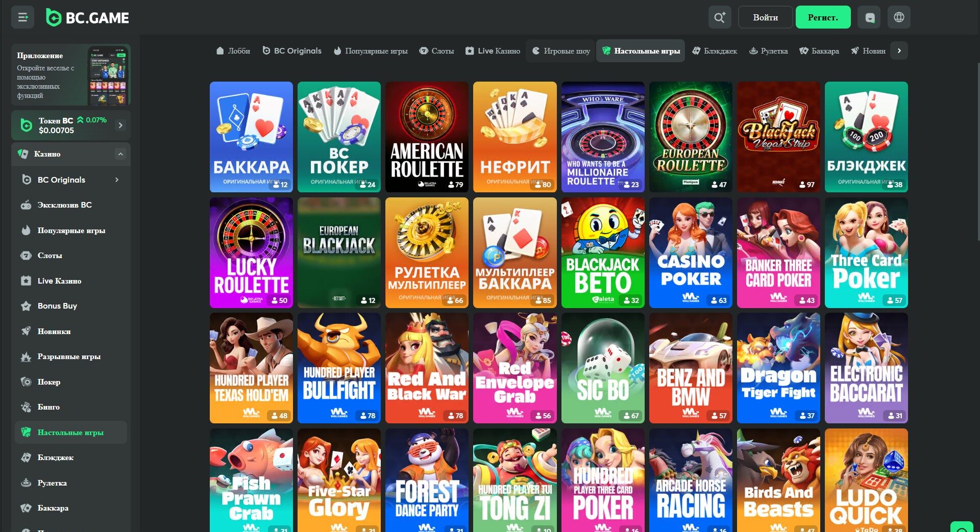This screenshot has width=980, height=532.
Task: Click the Популярные игры flame icon in sidebar
Action: [x=26, y=230]
